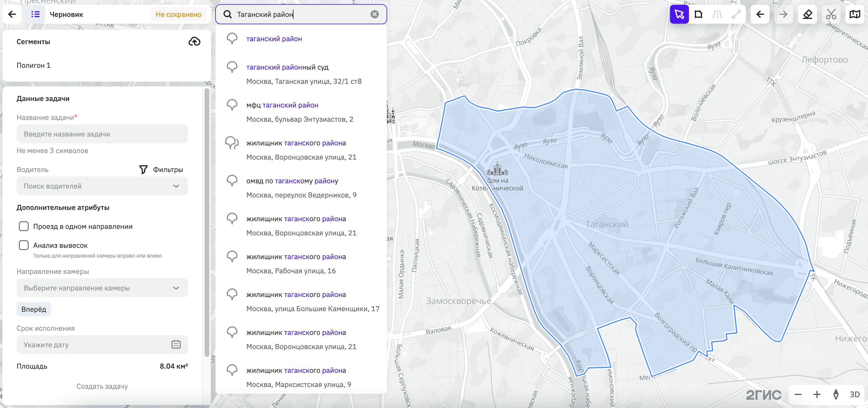Open the due date calendar picker
868x408 pixels.
tap(176, 344)
